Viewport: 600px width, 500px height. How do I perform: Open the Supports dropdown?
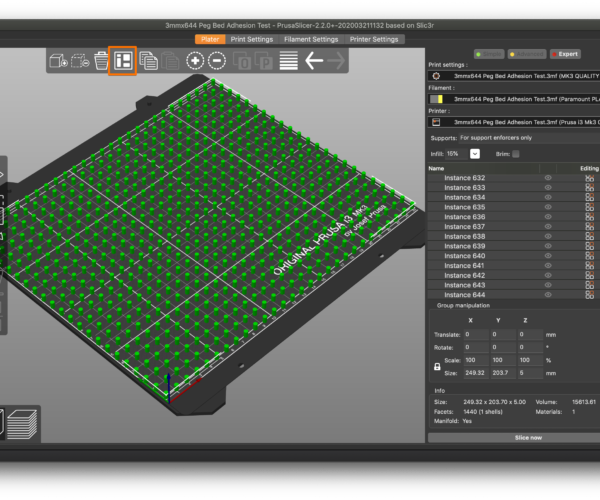pyautogui.click(x=529, y=138)
